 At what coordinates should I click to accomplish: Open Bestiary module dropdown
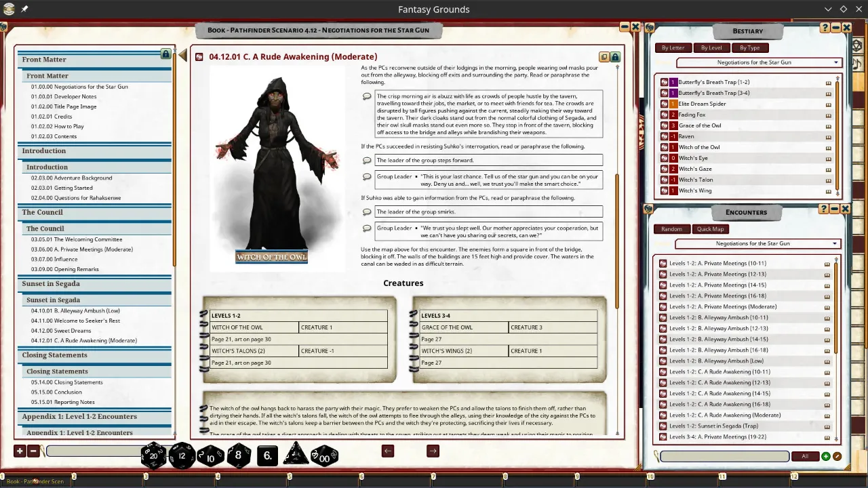(758, 62)
